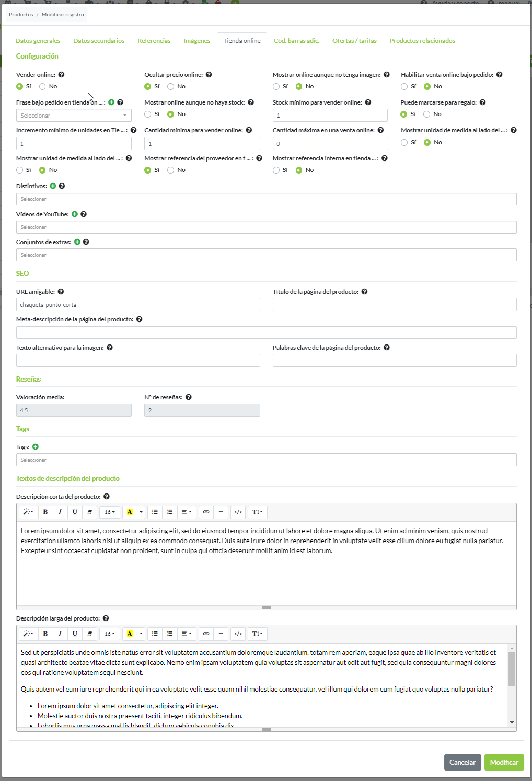Insert link in short description editor

point(206,512)
